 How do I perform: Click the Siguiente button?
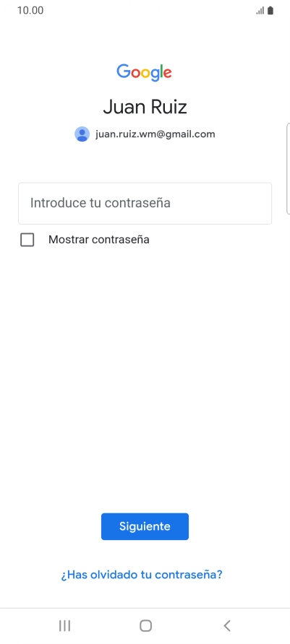coord(145,526)
